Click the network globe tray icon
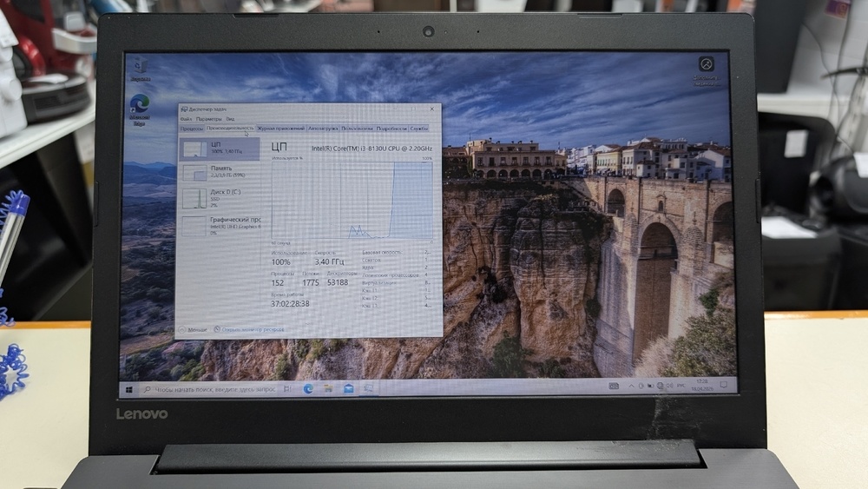The width and height of the screenshot is (868, 489). coord(660,386)
